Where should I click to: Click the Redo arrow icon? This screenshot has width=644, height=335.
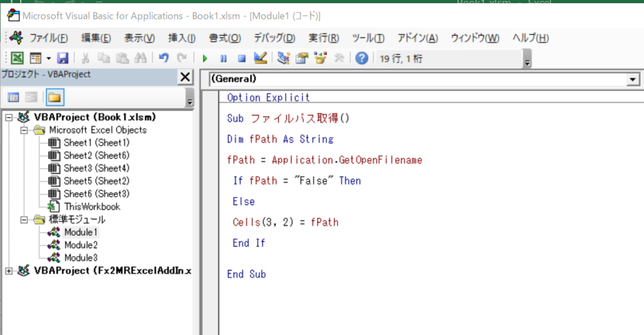click(x=182, y=58)
